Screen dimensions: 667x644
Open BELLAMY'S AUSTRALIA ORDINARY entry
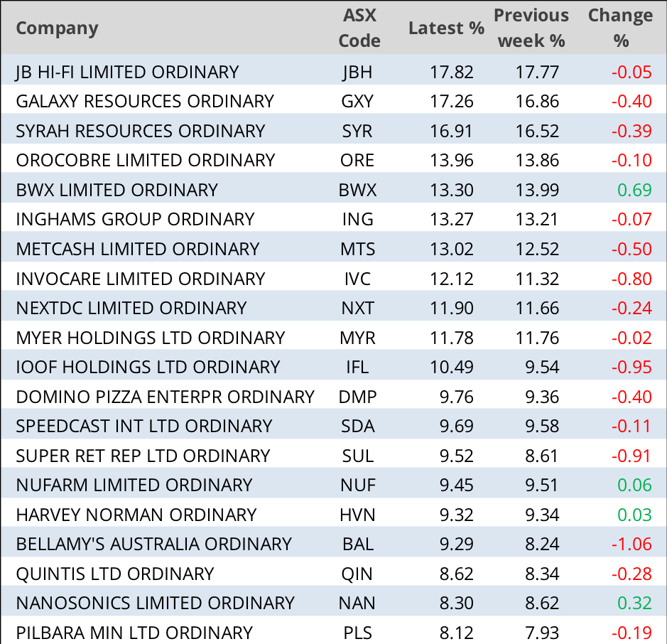coord(153,544)
